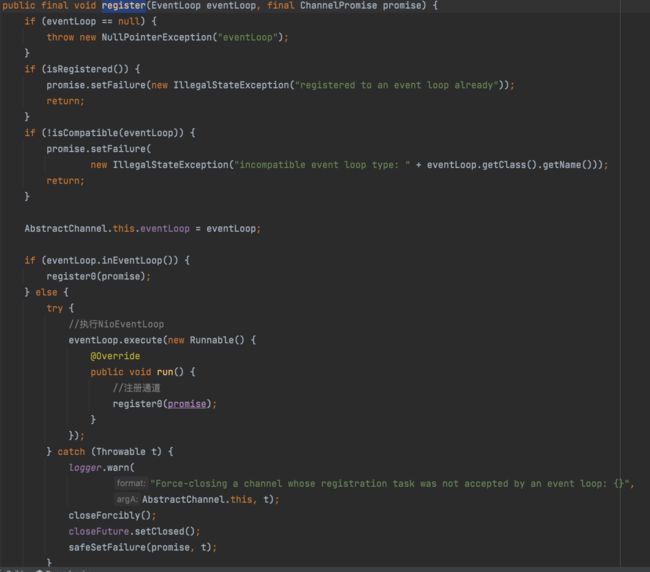Click the "incompatible event loop type: " string
The height and width of the screenshot is (572, 650).
[x=322, y=165]
